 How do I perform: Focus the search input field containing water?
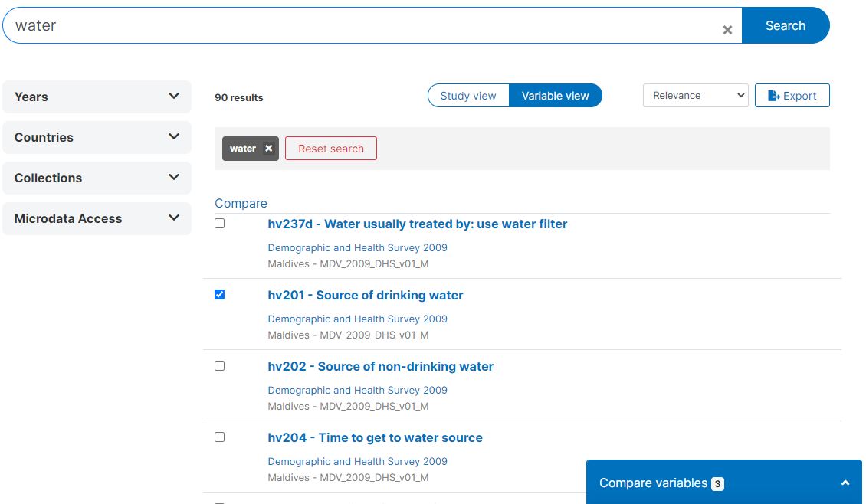point(360,25)
